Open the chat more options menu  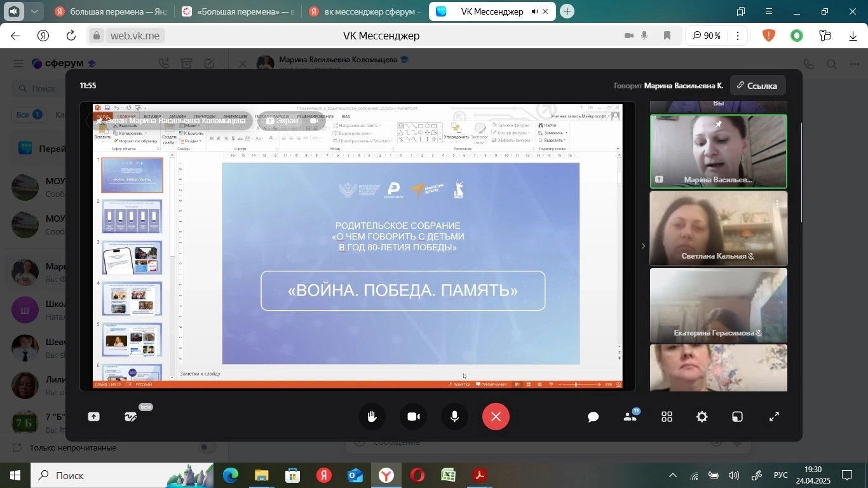click(855, 64)
